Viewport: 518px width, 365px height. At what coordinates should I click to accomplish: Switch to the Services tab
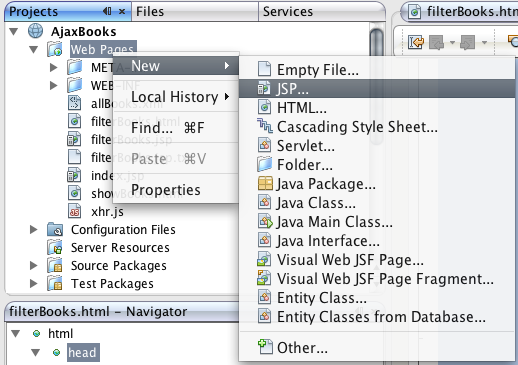tap(321, 12)
